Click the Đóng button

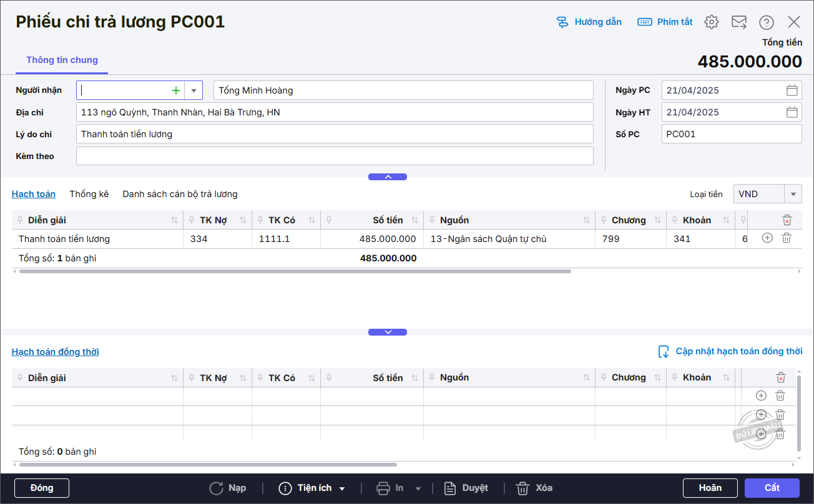(42, 488)
